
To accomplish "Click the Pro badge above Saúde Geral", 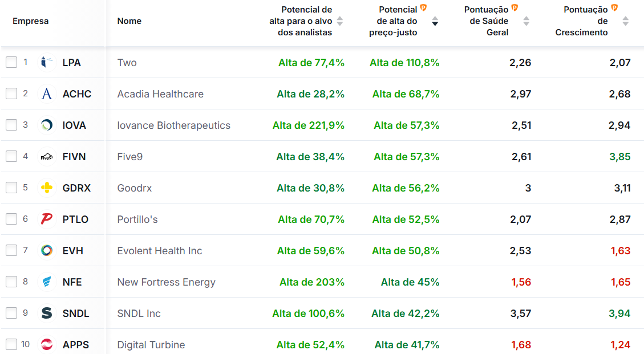I will (515, 8).
